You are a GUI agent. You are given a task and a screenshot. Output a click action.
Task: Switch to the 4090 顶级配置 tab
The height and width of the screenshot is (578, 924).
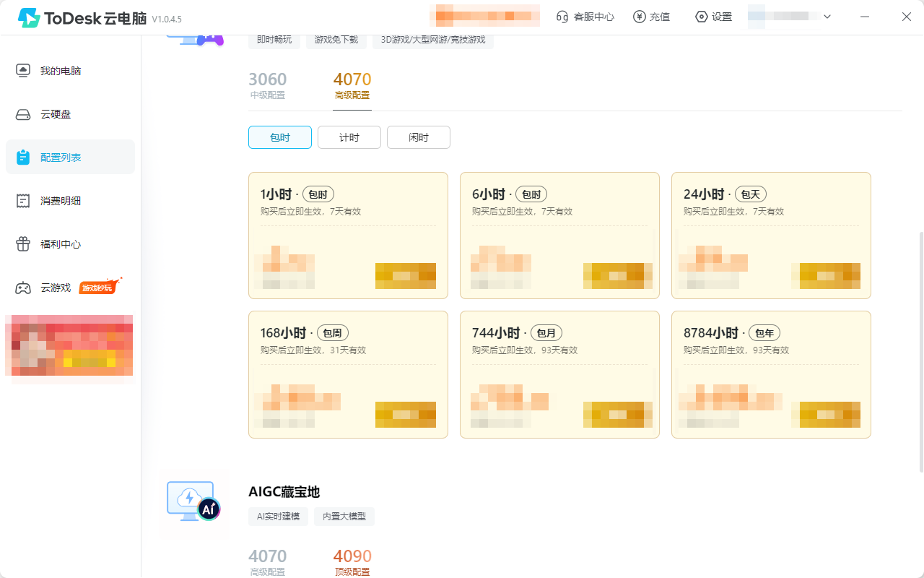point(352,562)
